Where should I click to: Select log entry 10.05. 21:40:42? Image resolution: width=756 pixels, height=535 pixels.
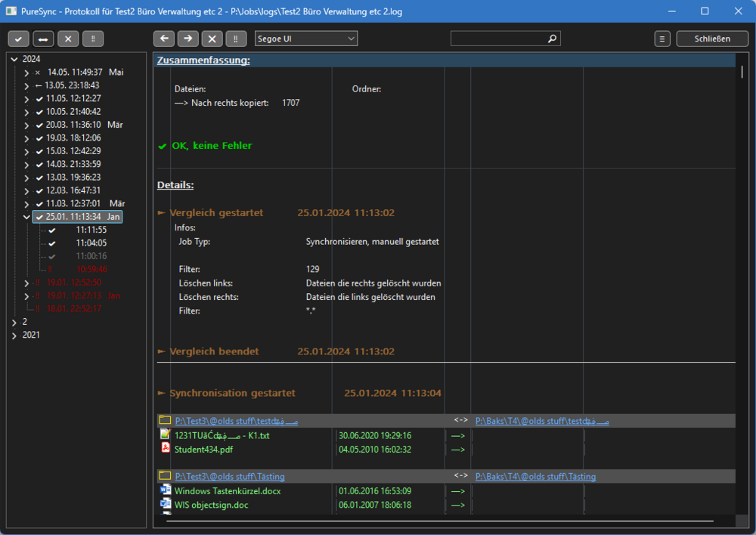click(x=73, y=111)
